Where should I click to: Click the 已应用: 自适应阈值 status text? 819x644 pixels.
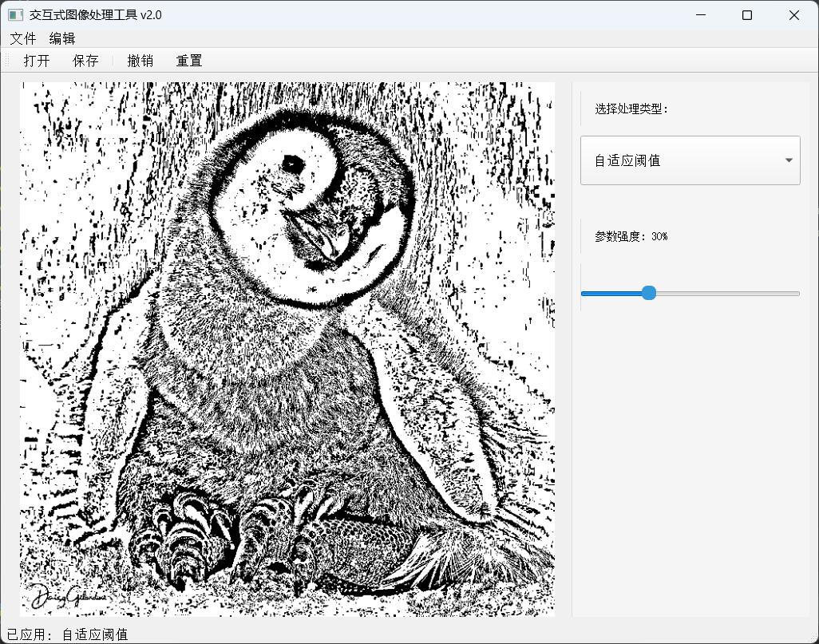[67, 634]
